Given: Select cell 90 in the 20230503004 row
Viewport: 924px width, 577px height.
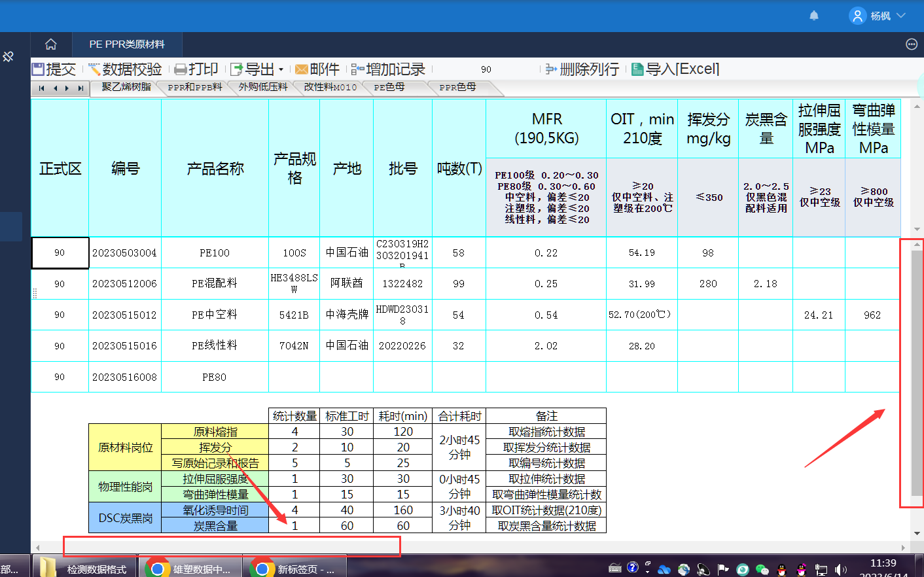Looking at the screenshot, I should 60,253.
